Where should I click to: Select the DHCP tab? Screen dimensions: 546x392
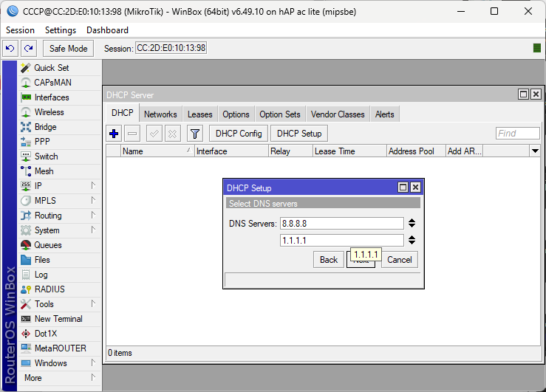click(123, 113)
